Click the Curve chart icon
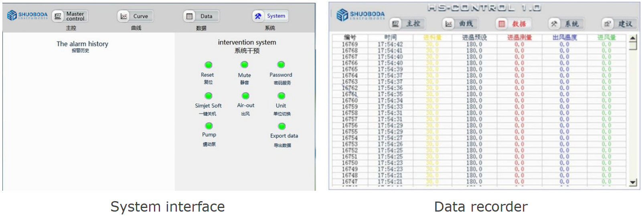644x216 pixels. click(x=124, y=16)
